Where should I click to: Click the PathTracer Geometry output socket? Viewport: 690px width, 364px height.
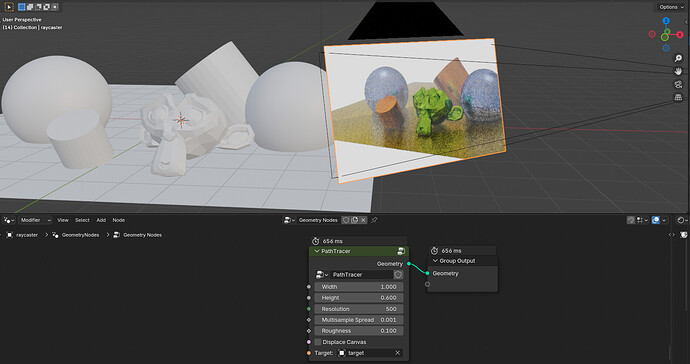click(409, 264)
